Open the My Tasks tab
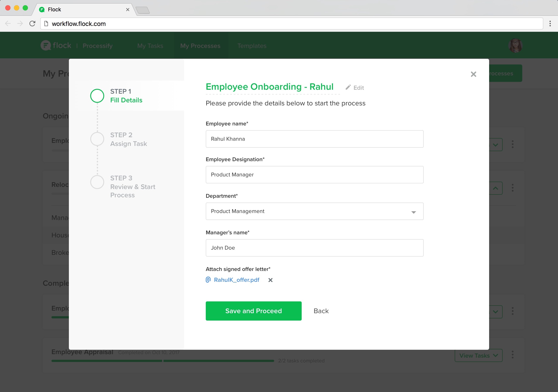558x392 pixels. 150,46
